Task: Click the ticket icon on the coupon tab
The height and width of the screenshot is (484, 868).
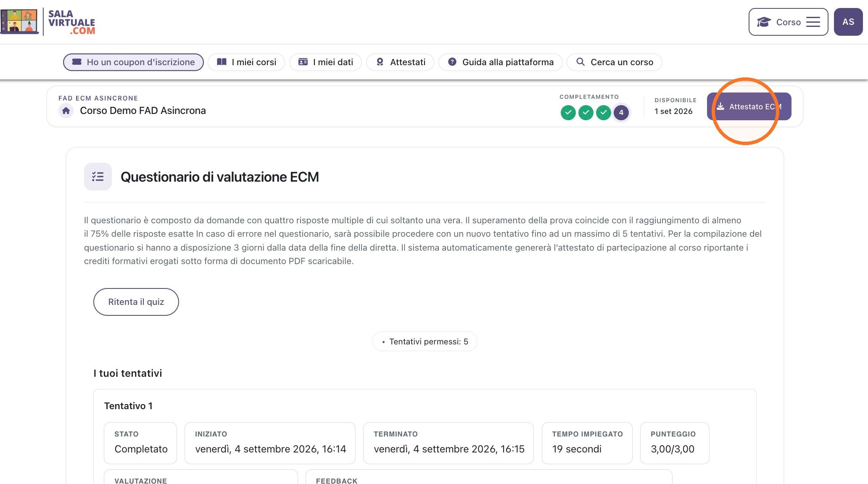Action: coord(77,62)
